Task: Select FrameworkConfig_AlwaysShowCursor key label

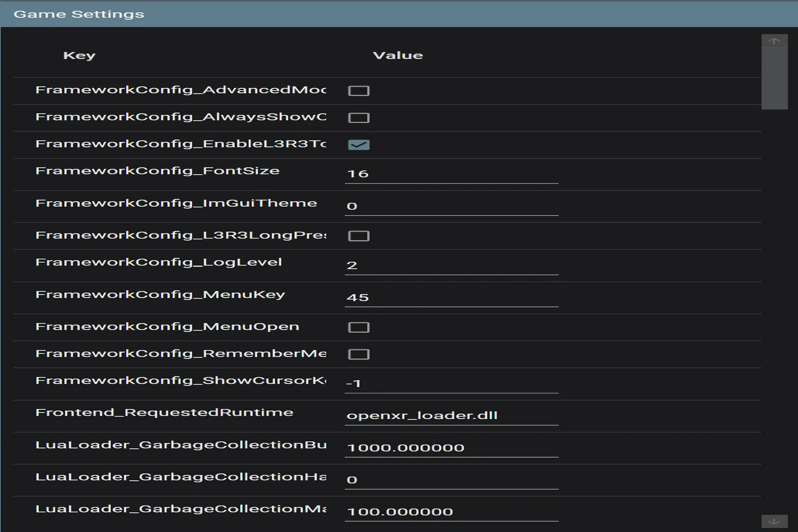Action: [x=181, y=117]
